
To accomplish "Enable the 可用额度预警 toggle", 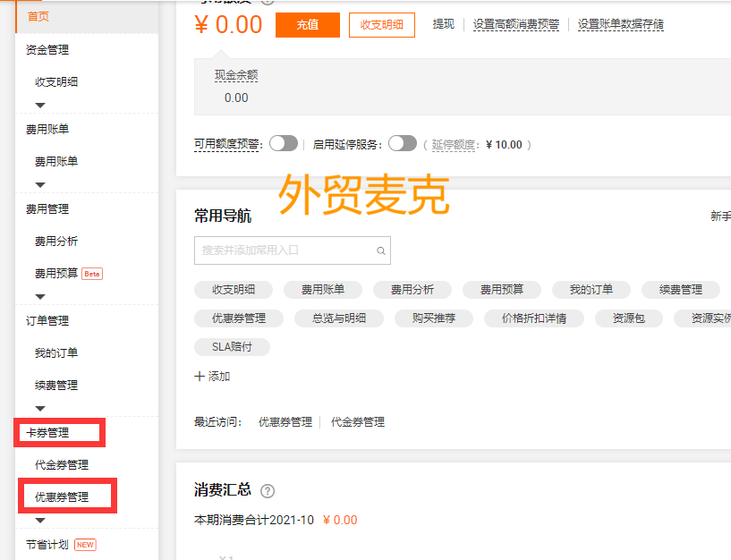I will point(283,143).
